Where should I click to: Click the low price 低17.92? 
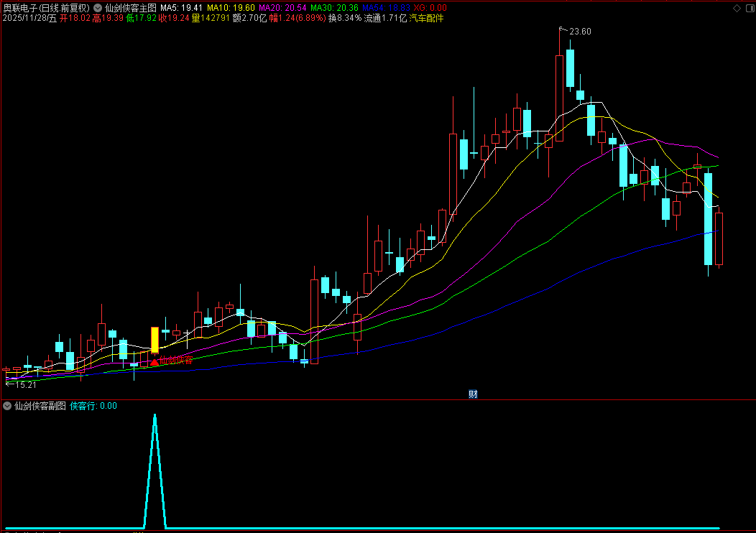(142, 18)
